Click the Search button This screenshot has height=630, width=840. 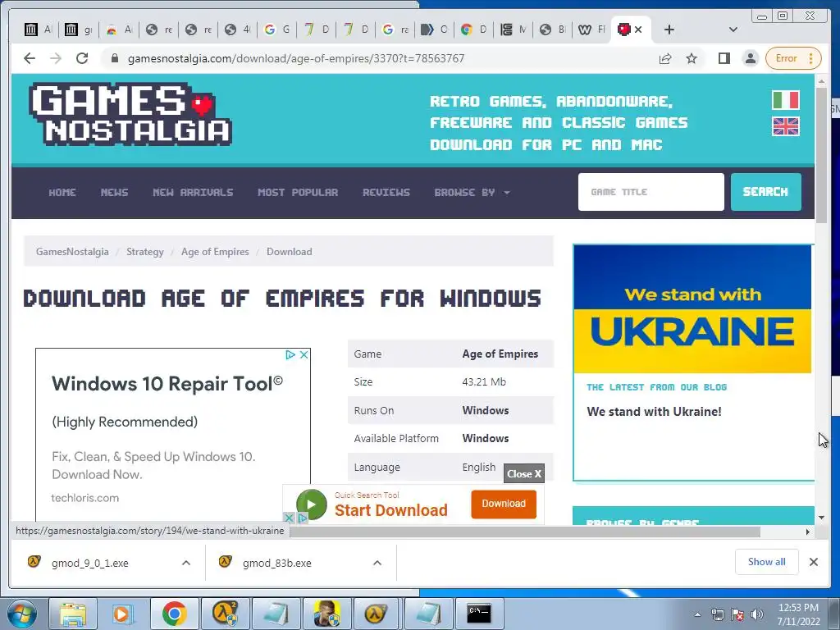click(x=765, y=192)
